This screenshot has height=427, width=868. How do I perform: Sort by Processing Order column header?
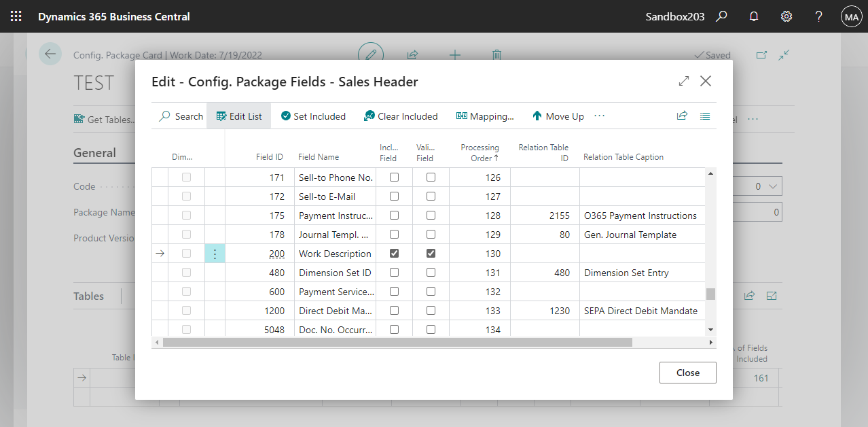click(480, 153)
